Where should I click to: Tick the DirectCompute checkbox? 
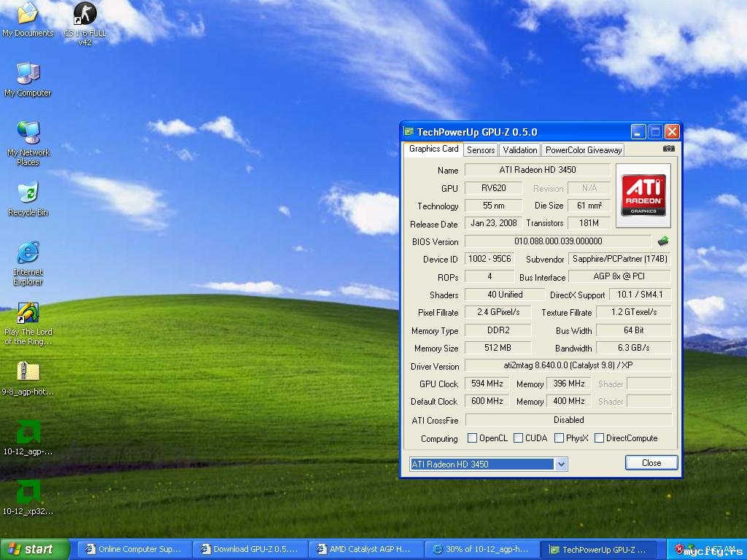click(x=599, y=438)
